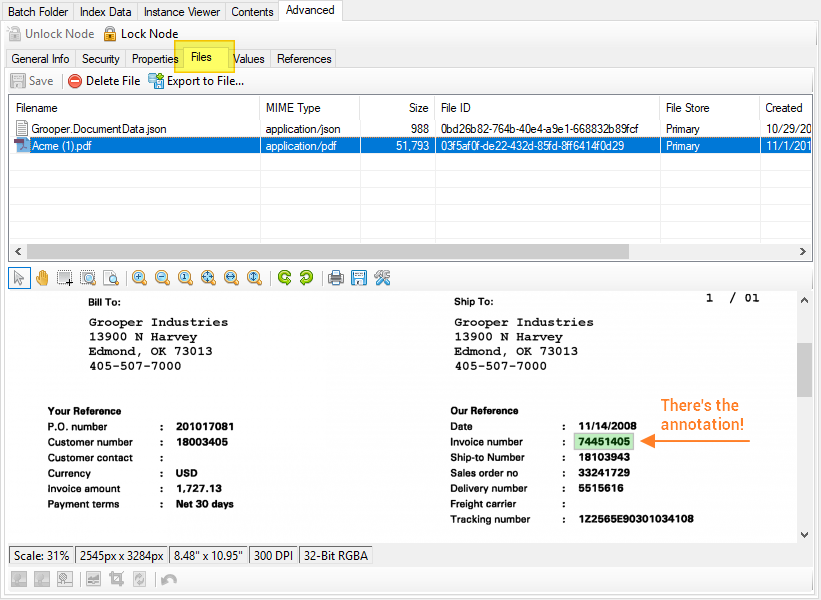The image size is (821, 600).
Task: Click the zoom out magnifier icon
Action: 162,278
